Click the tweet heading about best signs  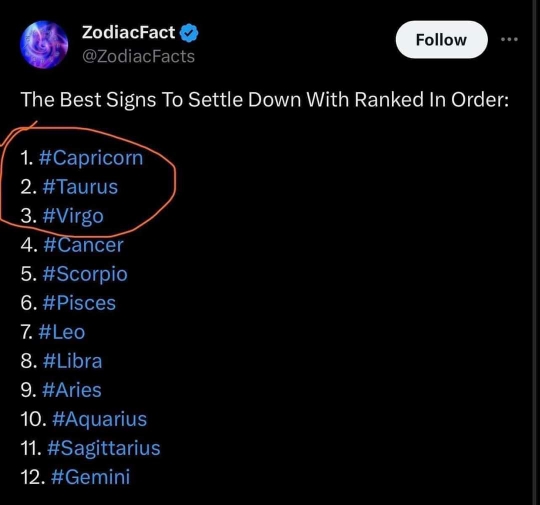[x=264, y=100]
